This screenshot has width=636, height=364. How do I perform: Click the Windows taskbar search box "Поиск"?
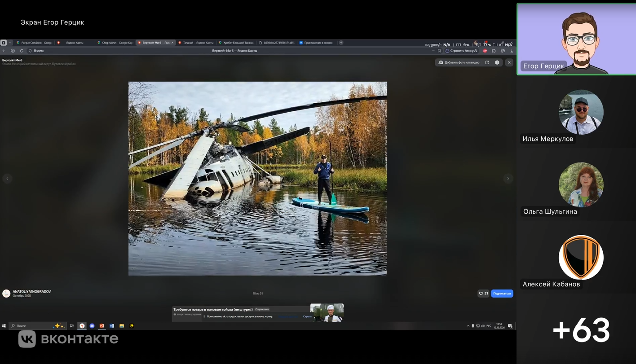[38, 326]
